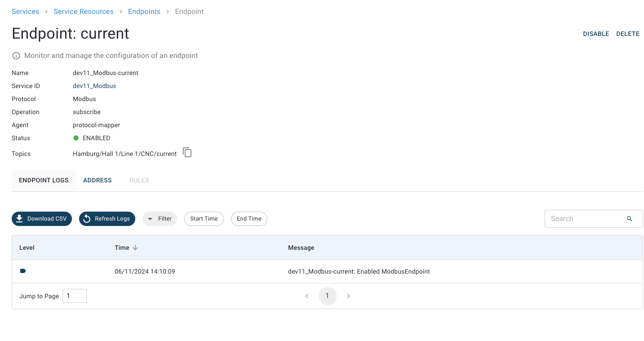Go to the previous logs page

tap(307, 296)
